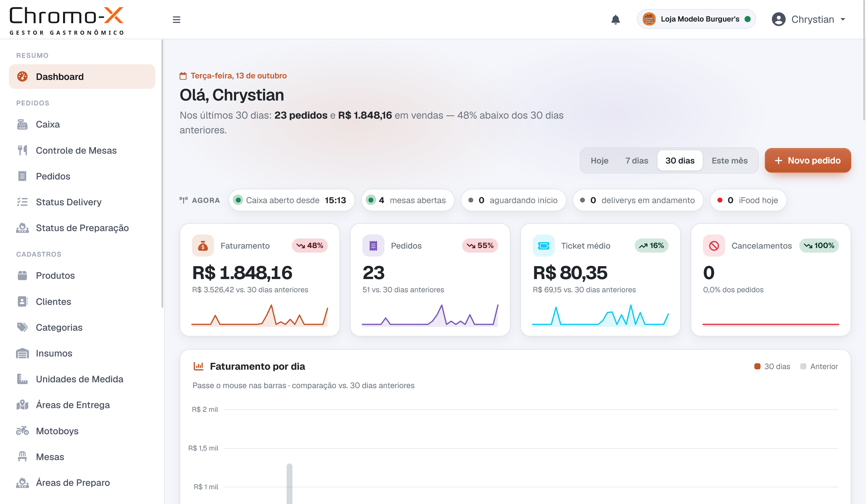Viewport: 866px width, 504px height.
Task: Open the notifications bell
Action: (x=615, y=20)
